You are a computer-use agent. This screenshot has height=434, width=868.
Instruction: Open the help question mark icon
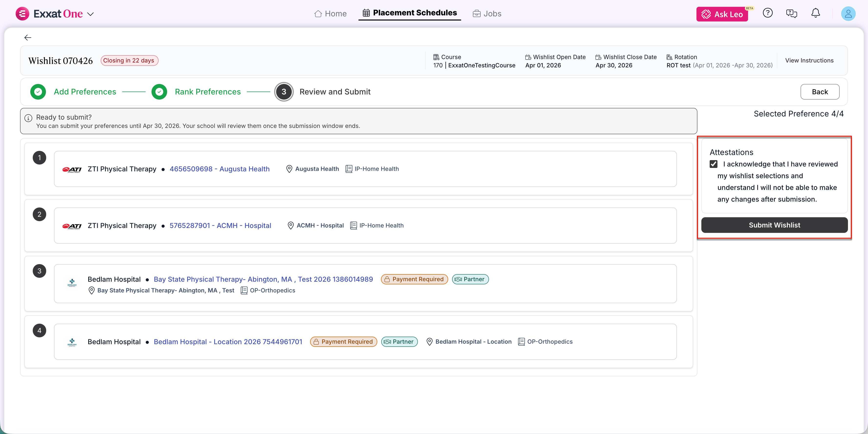tap(767, 13)
